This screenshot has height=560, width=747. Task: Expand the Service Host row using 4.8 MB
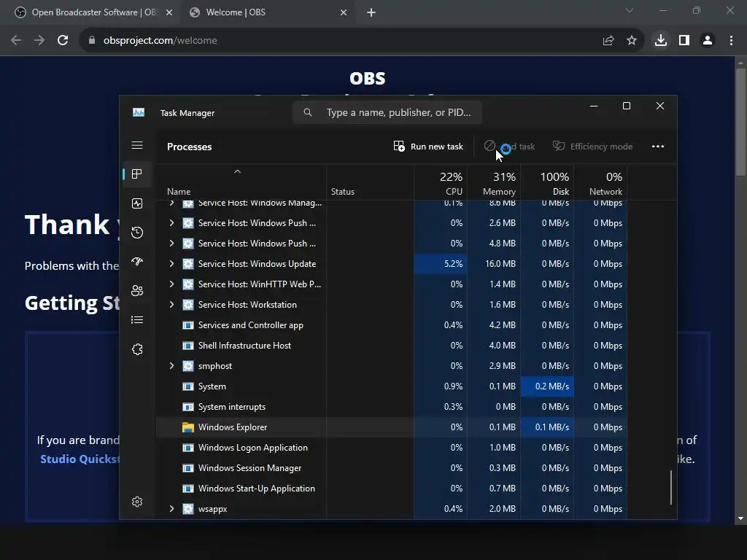[x=172, y=244]
